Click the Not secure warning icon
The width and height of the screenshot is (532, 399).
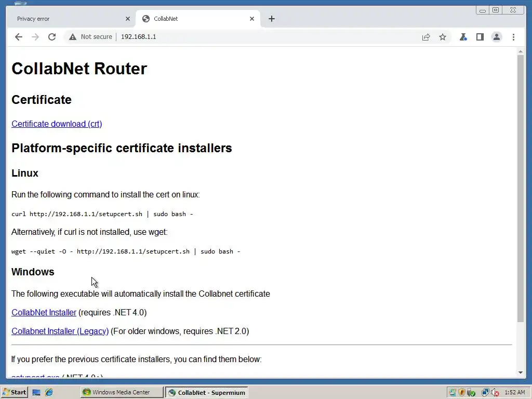pos(73,37)
